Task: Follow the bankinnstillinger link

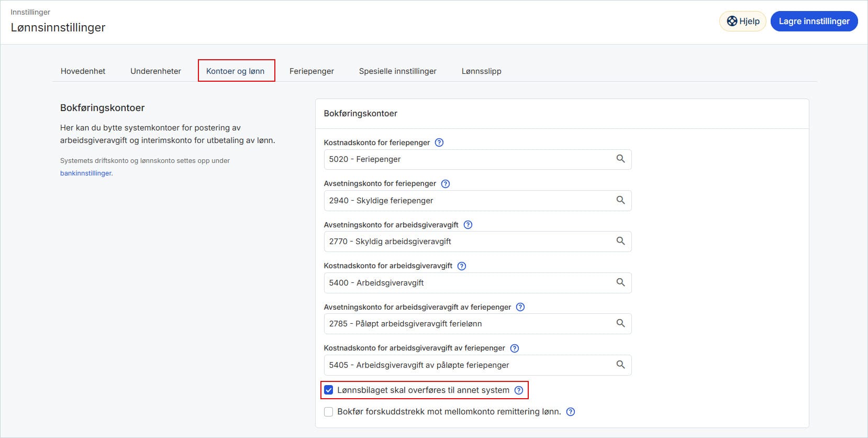Action: pyautogui.click(x=86, y=173)
